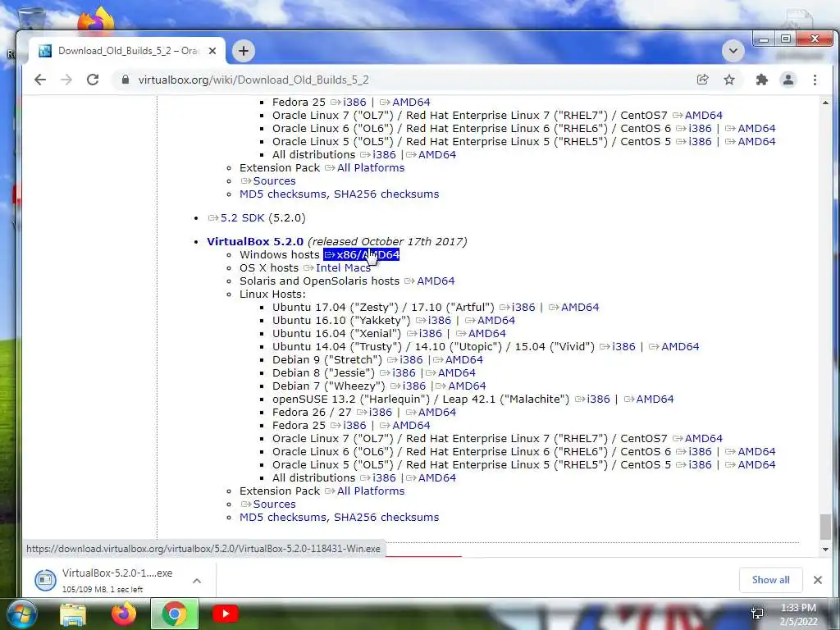The image size is (840, 630).
Task: Open lower MD5 checksums link
Action: coord(283,517)
